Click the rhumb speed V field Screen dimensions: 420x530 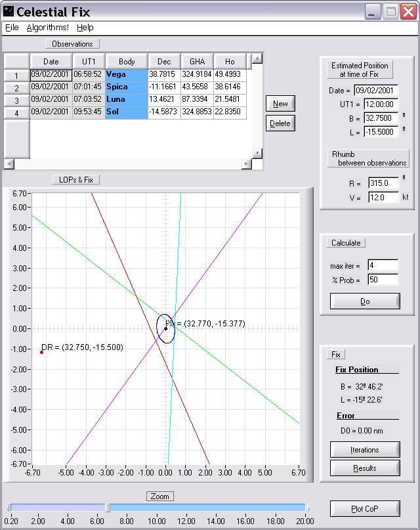point(383,198)
